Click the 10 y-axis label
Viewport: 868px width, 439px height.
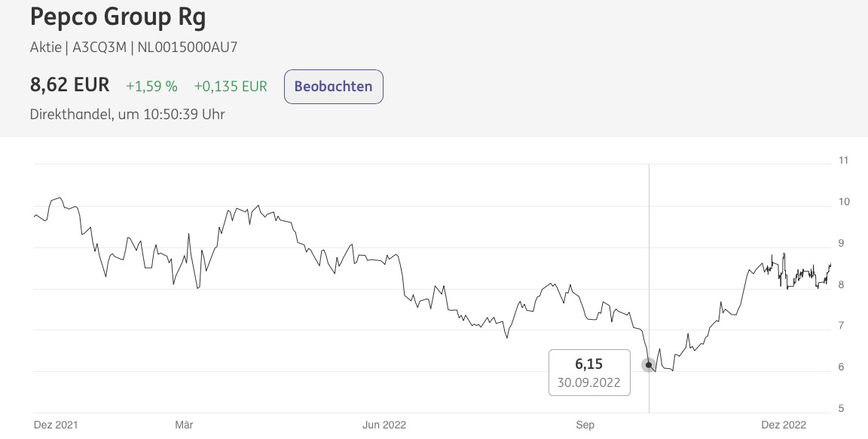844,201
